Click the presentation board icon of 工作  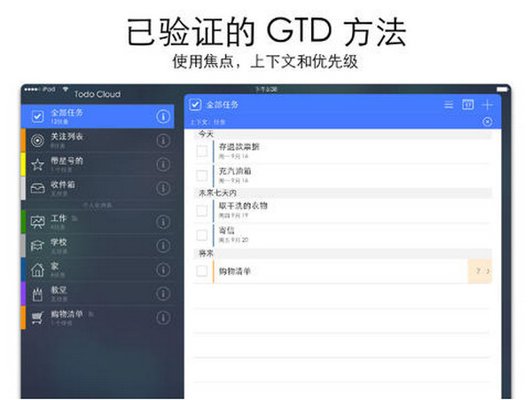pyautogui.click(x=37, y=223)
